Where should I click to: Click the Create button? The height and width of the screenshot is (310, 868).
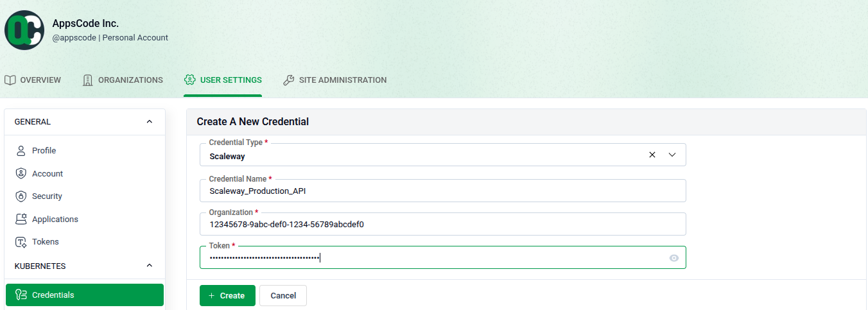pos(227,296)
